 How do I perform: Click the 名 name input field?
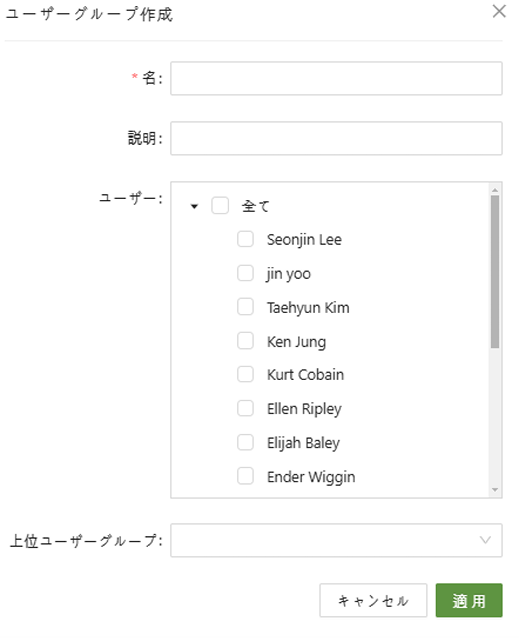[336, 79]
